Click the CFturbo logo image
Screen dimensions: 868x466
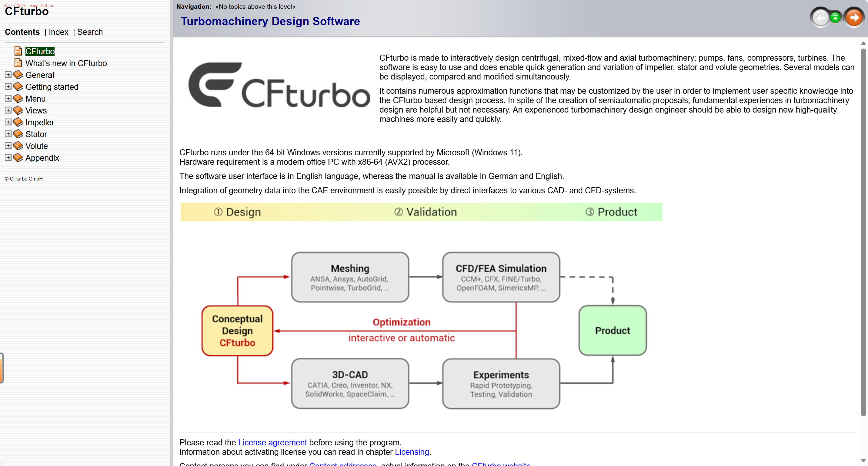click(279, 85)
